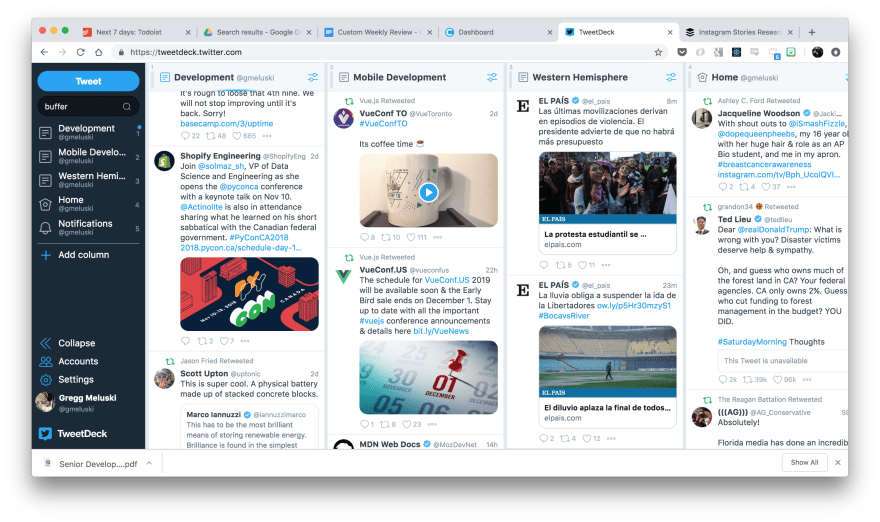Screen dimensions: 880x522
Task: Click the blue Tweet button
Action: pyautogui.click(x=88, y=81)
